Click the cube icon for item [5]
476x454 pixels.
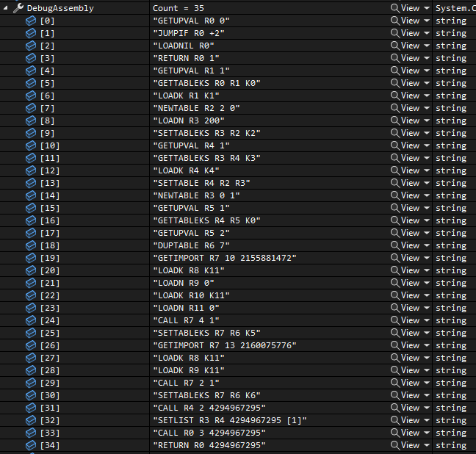point(31,83)
